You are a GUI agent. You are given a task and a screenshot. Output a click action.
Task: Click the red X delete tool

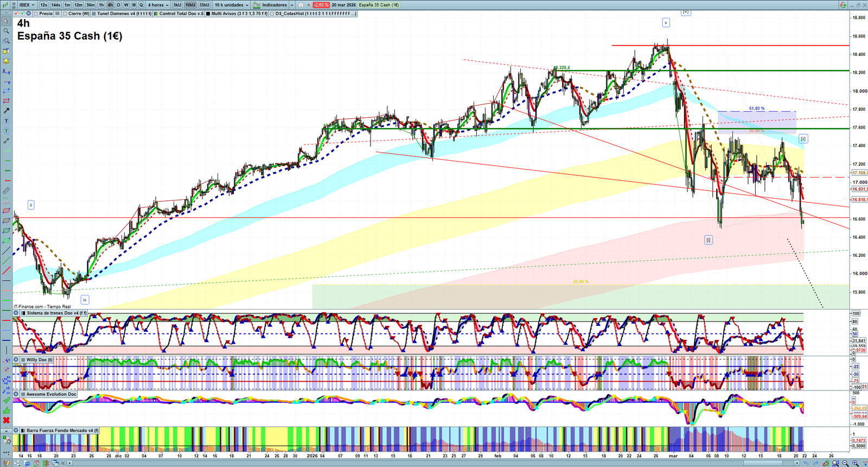tap(7, 420)
